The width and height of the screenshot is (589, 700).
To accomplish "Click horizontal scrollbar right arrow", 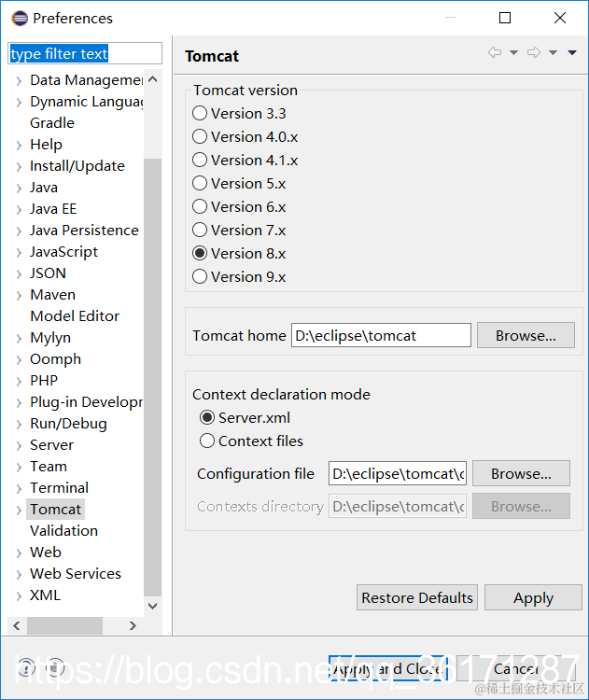I will click(x=133, y=626).
